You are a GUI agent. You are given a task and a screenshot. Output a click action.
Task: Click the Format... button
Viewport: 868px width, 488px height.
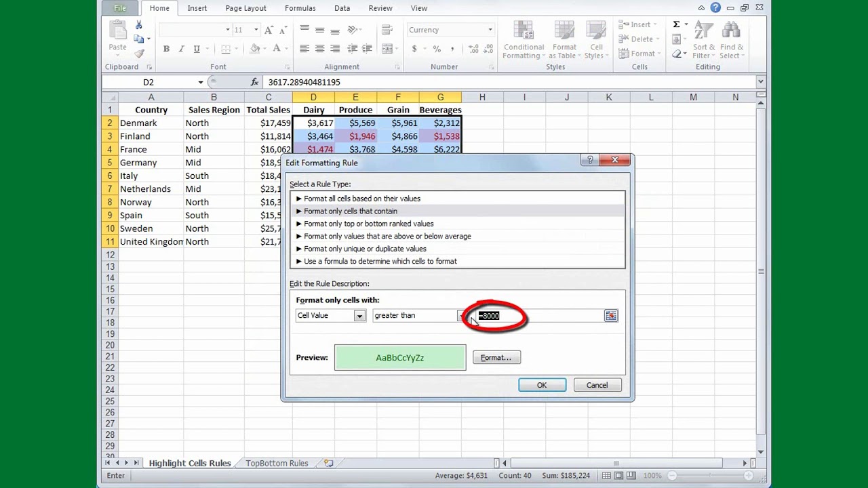tap(496, 358)
